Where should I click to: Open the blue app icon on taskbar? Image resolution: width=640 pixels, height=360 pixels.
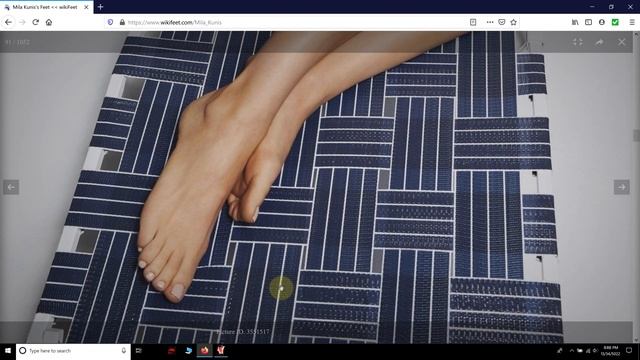point(188,351)
